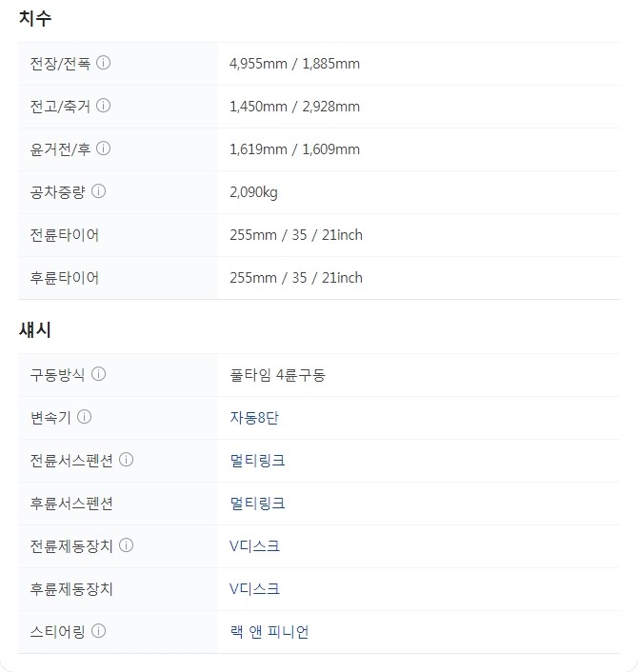Click V디스크 link for rear brakes
This screenshot has height=672, width=638.
254,588
